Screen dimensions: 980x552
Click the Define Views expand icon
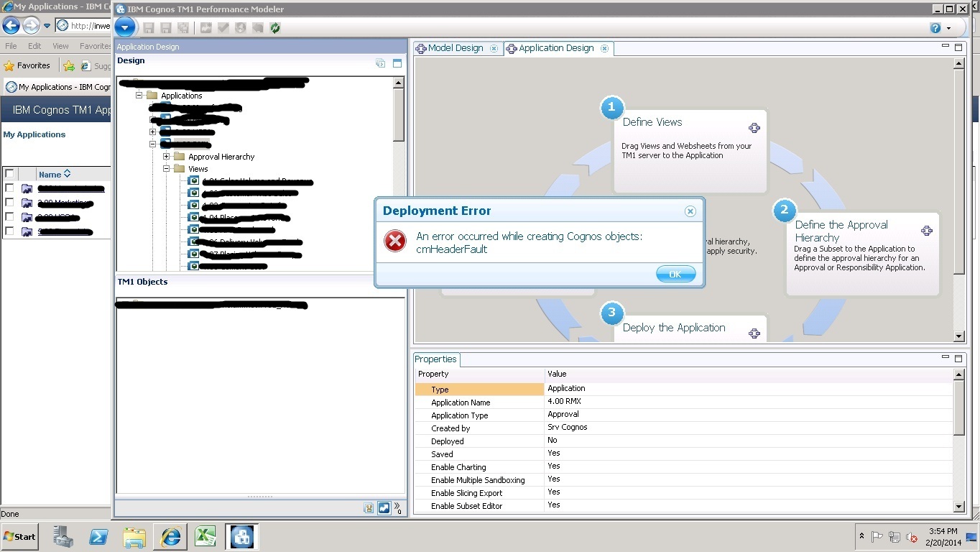[754, 128]
